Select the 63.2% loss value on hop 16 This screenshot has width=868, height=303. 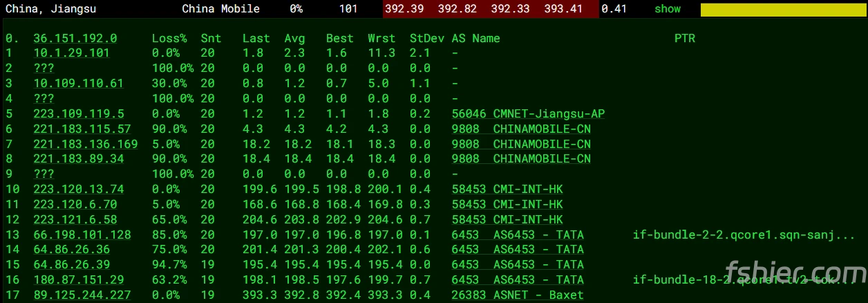click(x=169, y=280)
